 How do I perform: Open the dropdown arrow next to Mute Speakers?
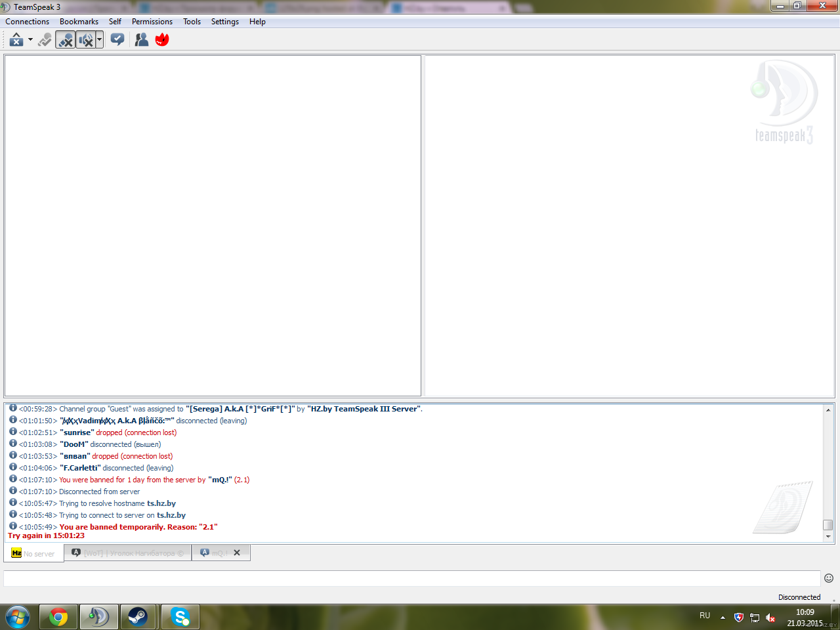point(100,40)
